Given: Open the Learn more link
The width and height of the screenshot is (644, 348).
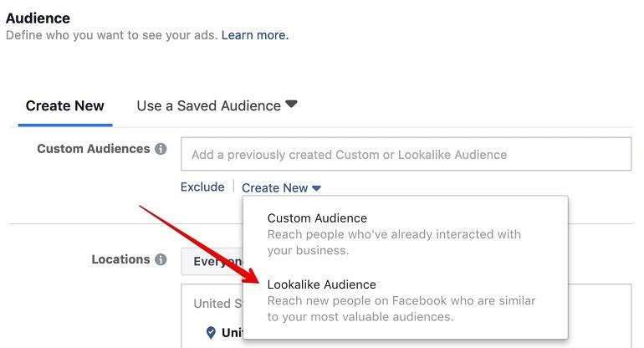Looking at the screenshot, I should tap(255, 35).
